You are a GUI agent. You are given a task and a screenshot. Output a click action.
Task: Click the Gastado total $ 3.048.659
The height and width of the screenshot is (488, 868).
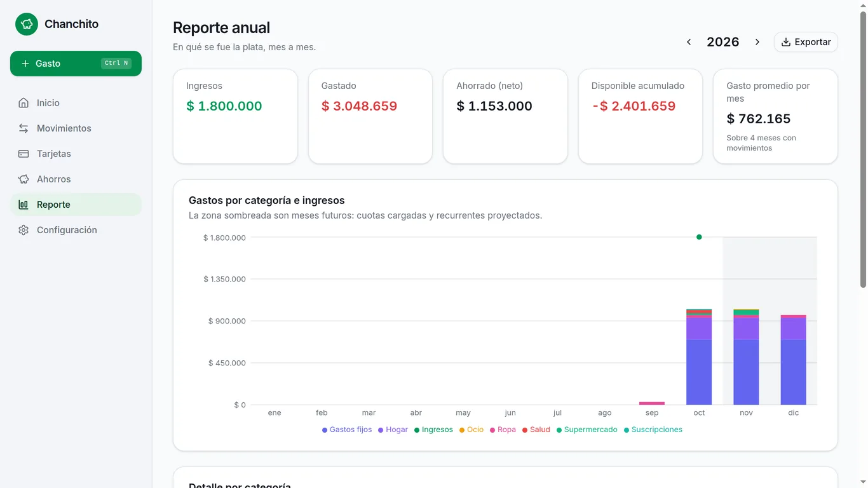click(359, 106)
